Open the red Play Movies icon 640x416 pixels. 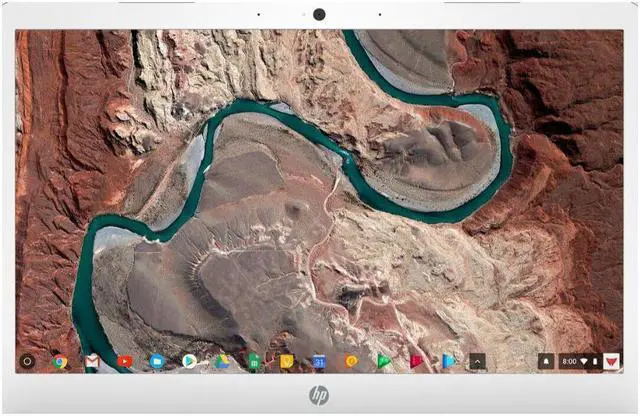pyautogui.click(x=416, y=361)
